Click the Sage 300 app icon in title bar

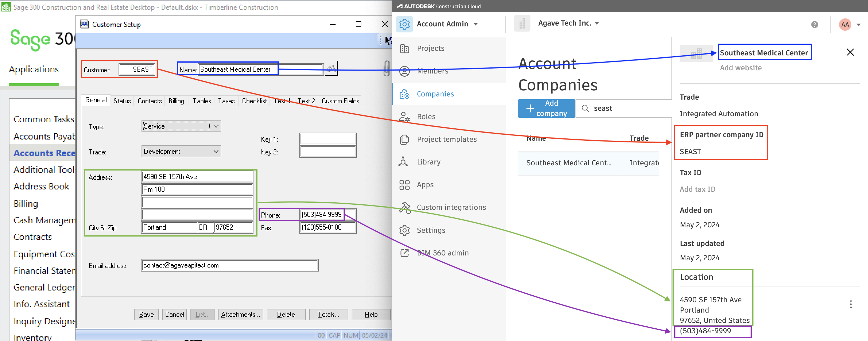point(6,7)
